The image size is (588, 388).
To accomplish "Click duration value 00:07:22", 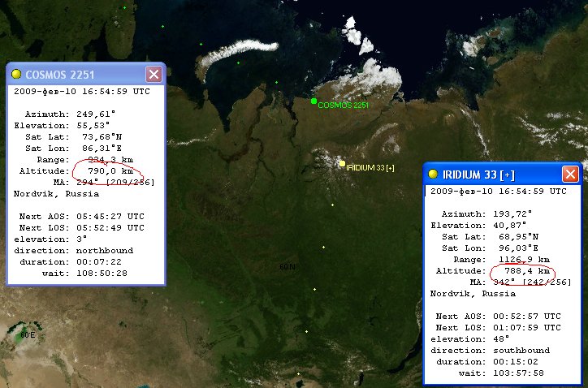I will (99, 261).
